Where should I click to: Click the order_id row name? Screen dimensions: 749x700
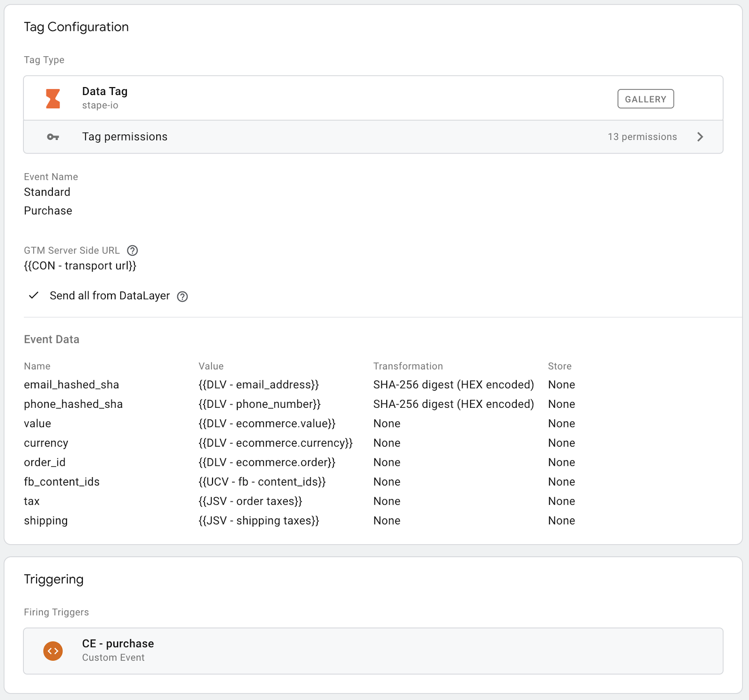click(x=44, y=463)
